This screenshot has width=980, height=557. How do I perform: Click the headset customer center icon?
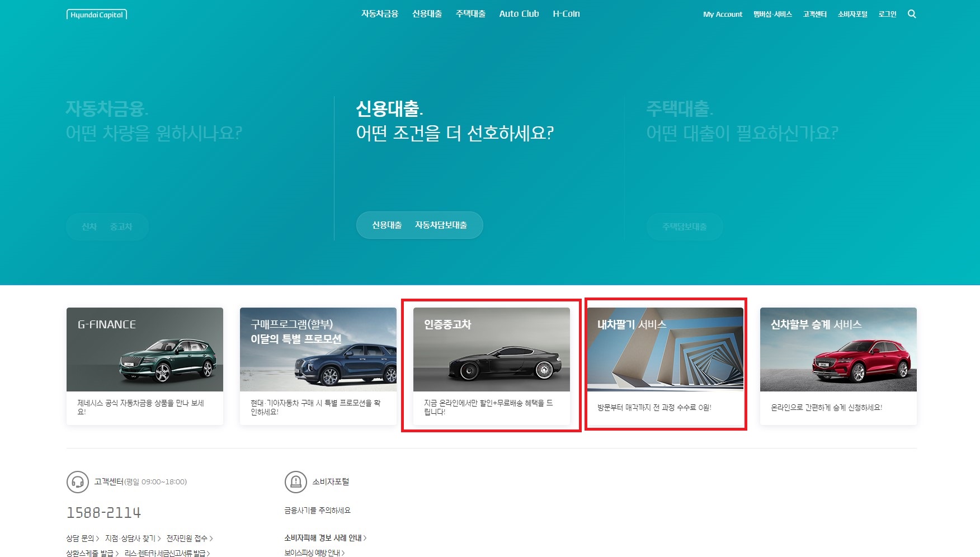[x=78, y=482]
